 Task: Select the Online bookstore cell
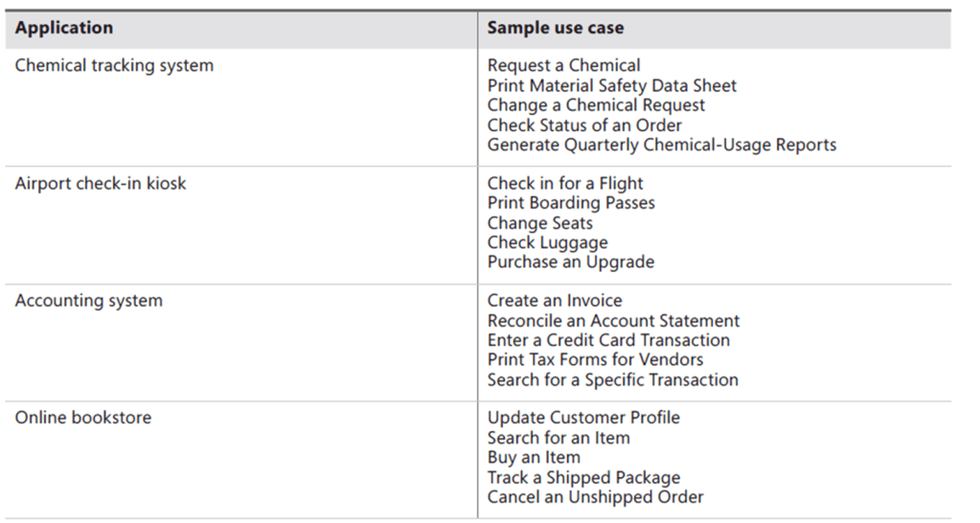[x=83, y=418]
